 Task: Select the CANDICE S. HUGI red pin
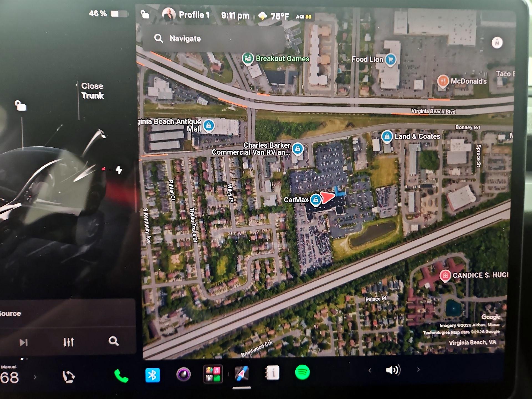click(445, 276)
